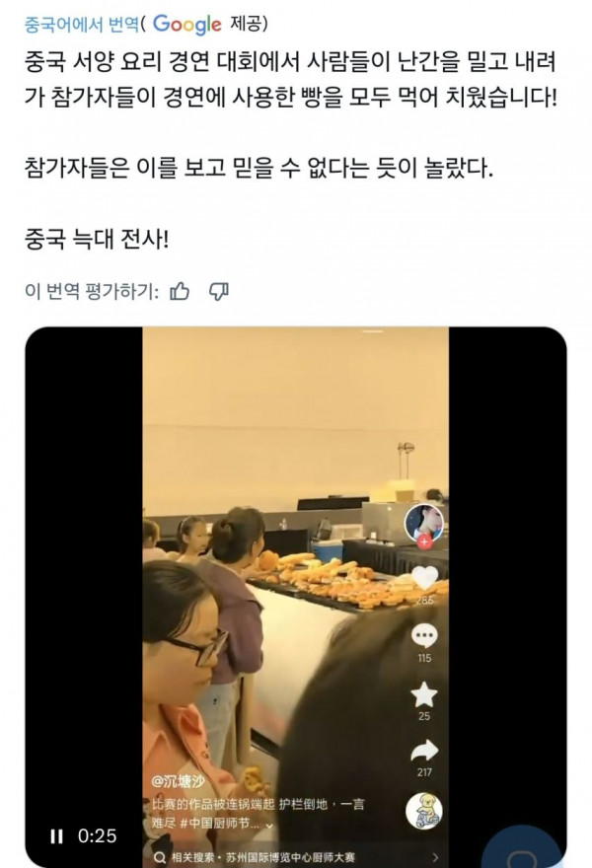Viewport: 592px width, 868px height.
Task: Expand the video caption with the chevron
Action: tap(269, 826)
